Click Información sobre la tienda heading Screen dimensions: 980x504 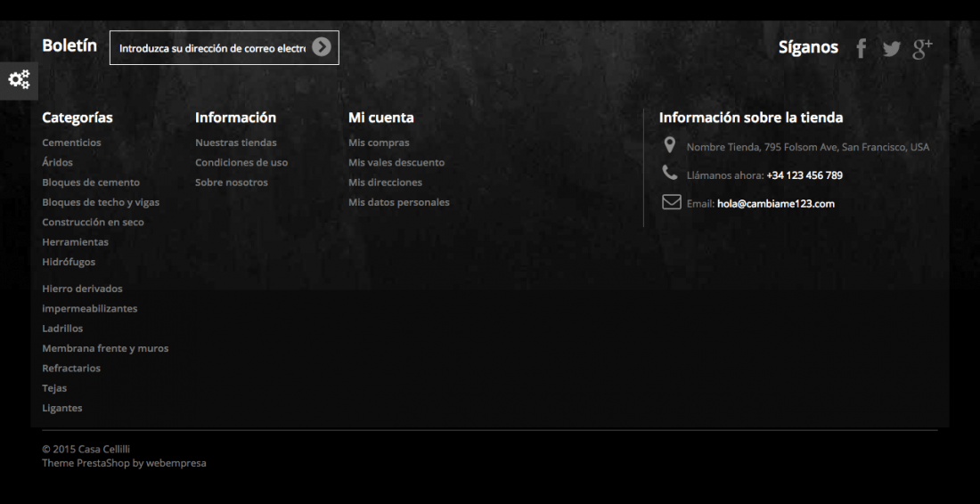tap(751, 118)
